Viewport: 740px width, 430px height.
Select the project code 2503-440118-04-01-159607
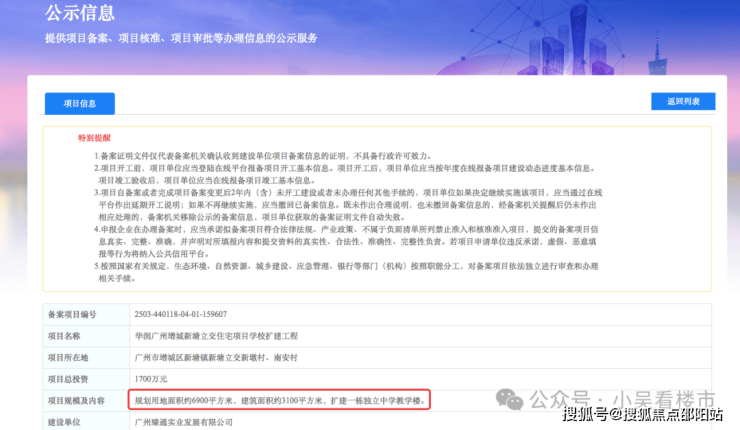point(180,314)
